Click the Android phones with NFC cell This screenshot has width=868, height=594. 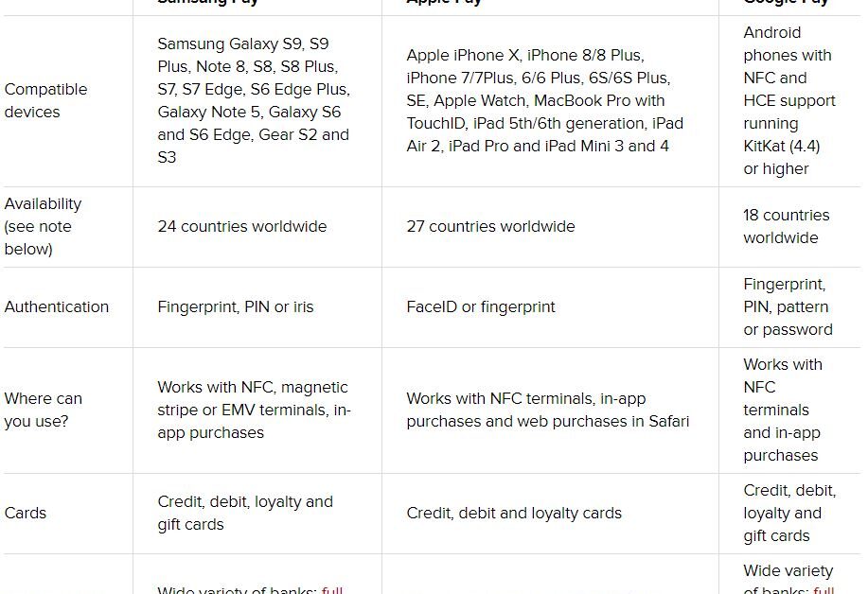pos(789,100)
